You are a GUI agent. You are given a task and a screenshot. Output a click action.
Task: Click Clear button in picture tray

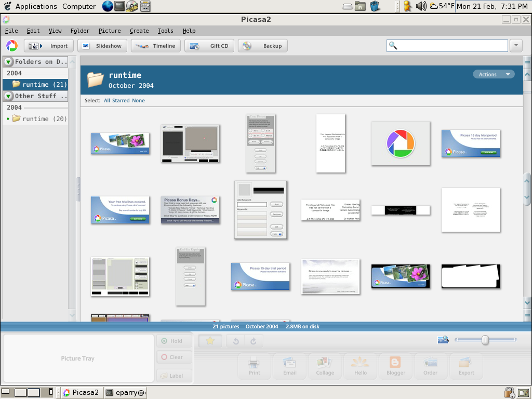[x=175, y=357]
